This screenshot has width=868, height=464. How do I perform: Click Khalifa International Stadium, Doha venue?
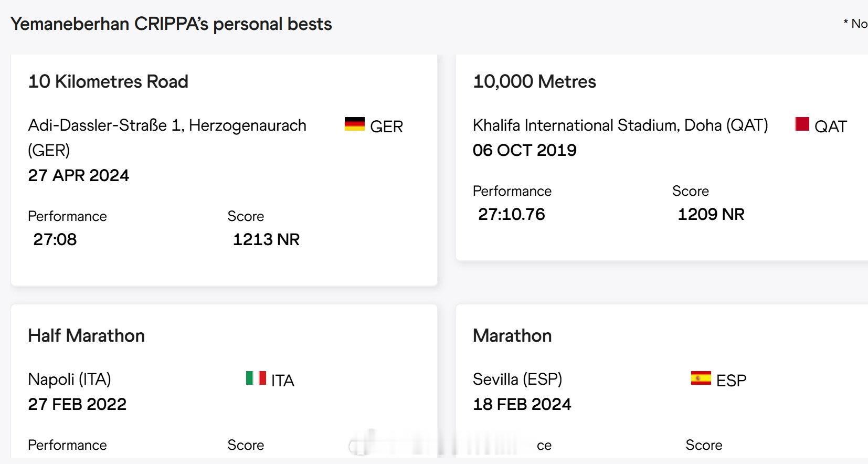[x=620, y=125]
